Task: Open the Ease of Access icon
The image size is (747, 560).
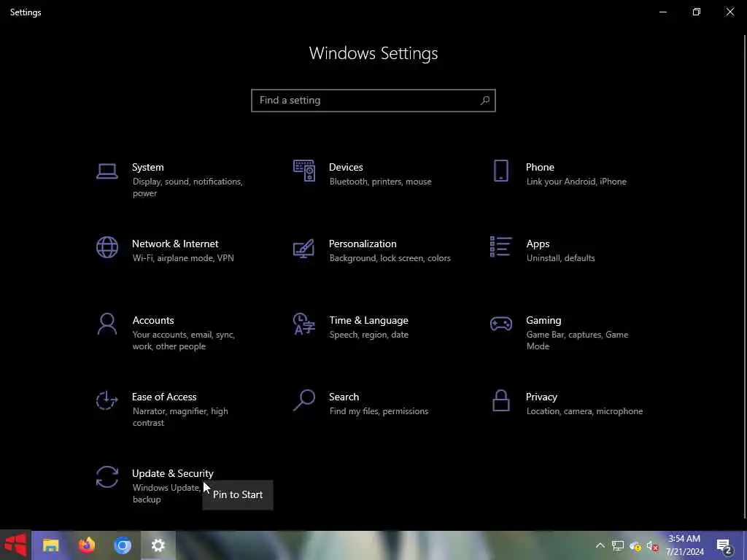Action: click(107, 400)
